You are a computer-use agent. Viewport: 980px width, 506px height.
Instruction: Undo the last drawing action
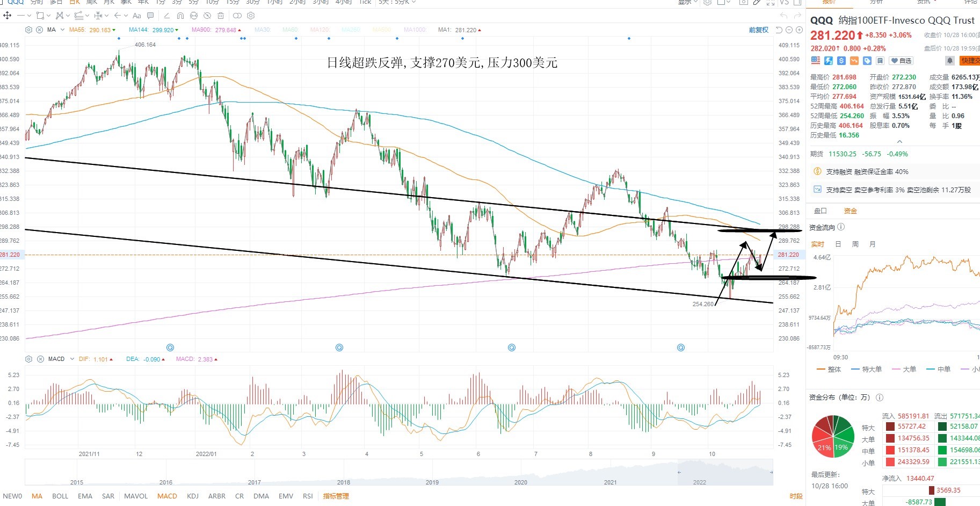tap(783, 16)
